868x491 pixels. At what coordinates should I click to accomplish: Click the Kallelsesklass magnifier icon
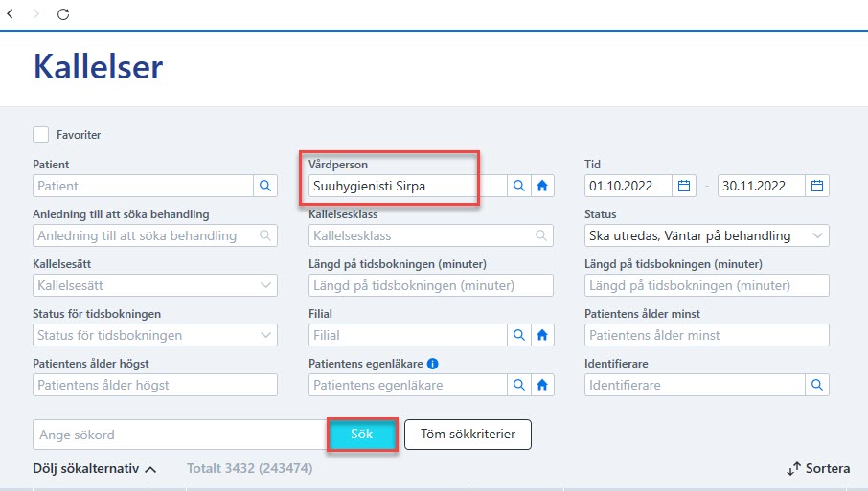pos(541,235)
